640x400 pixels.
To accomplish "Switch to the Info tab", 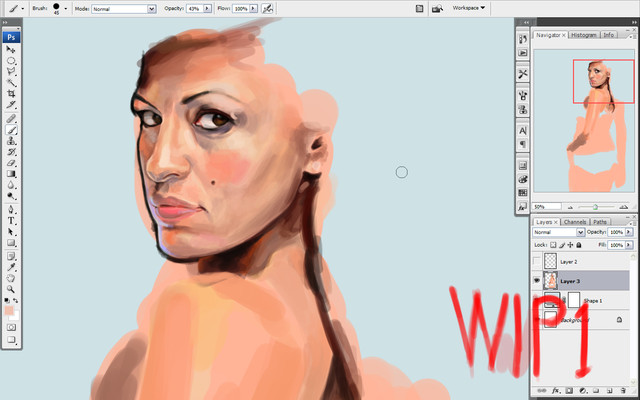I will [608, 35].
